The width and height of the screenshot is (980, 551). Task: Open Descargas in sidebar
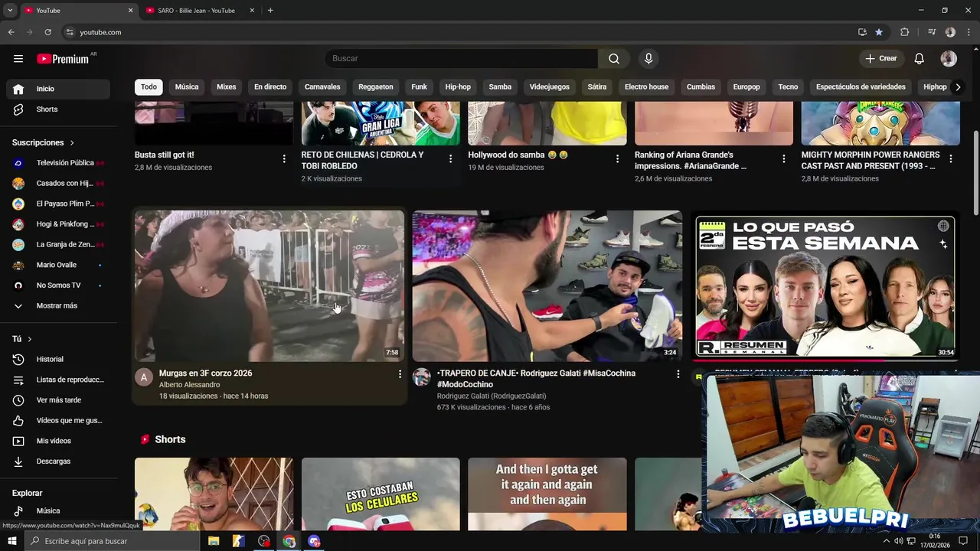[58, 461]
